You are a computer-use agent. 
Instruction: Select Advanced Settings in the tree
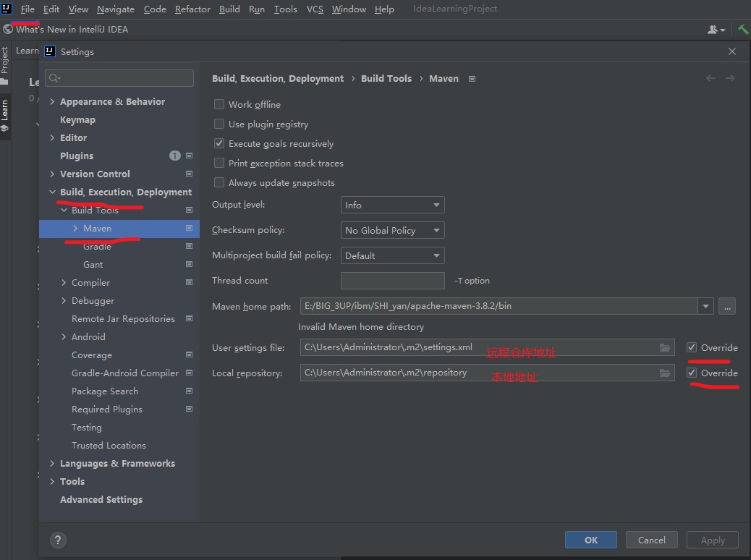101,500
